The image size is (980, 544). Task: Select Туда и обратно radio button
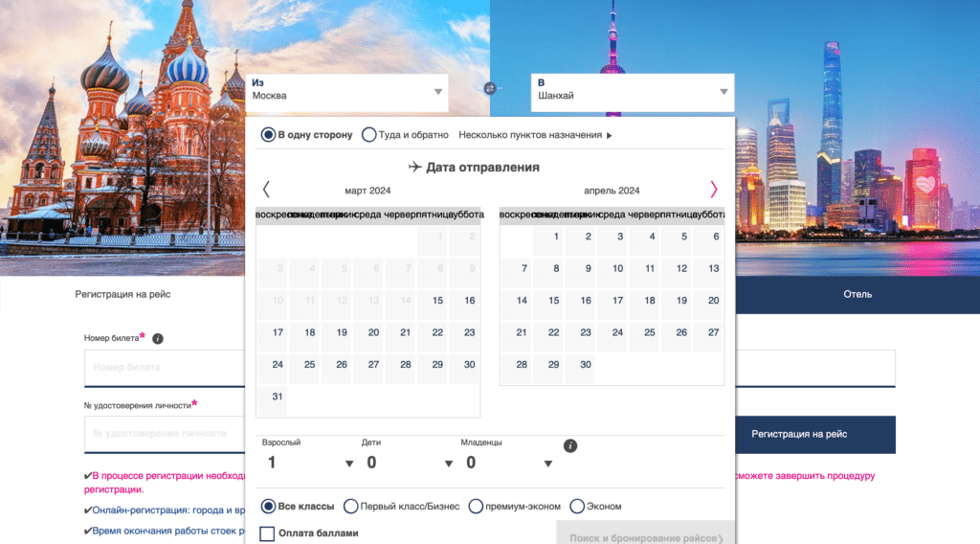[368, 135]
